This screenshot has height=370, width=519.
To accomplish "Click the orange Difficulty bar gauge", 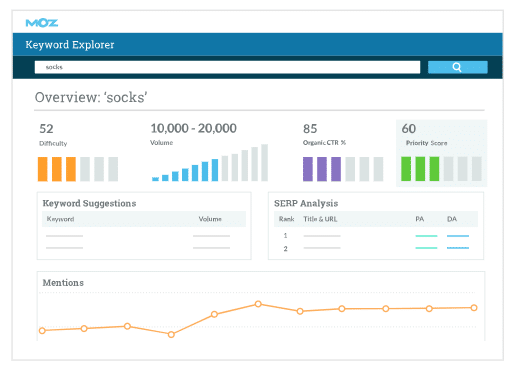I will coord(78,169).
